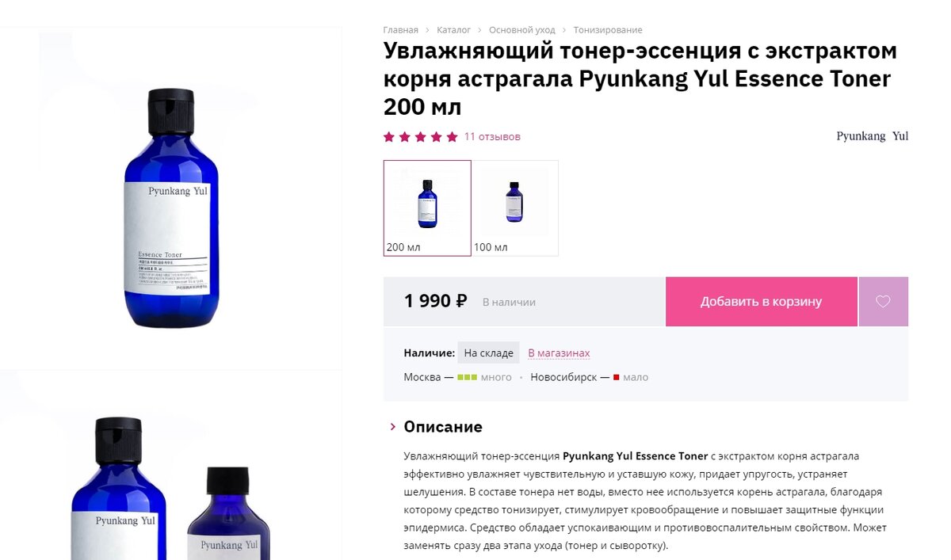This screenshot has width=951, height=560.
Task: Click the 1 990 ₽ price
Action: tap(435, 301)
